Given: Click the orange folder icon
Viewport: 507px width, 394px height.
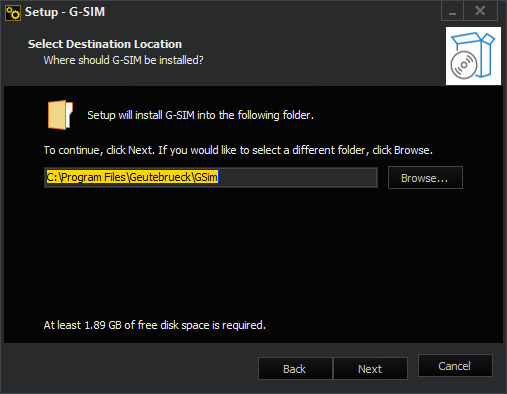Looking at the screenshot, I should (60, 115).
